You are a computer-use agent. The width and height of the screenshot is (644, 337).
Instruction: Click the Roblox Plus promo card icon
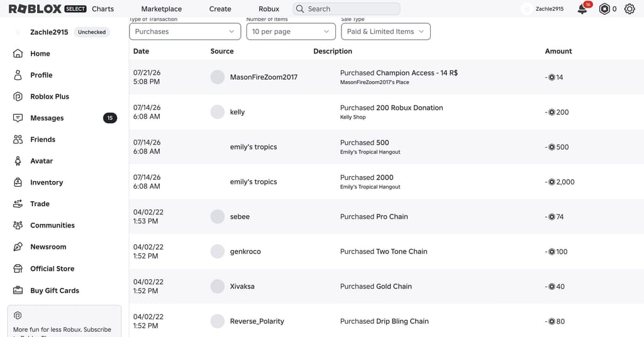(x=18, y=315)
